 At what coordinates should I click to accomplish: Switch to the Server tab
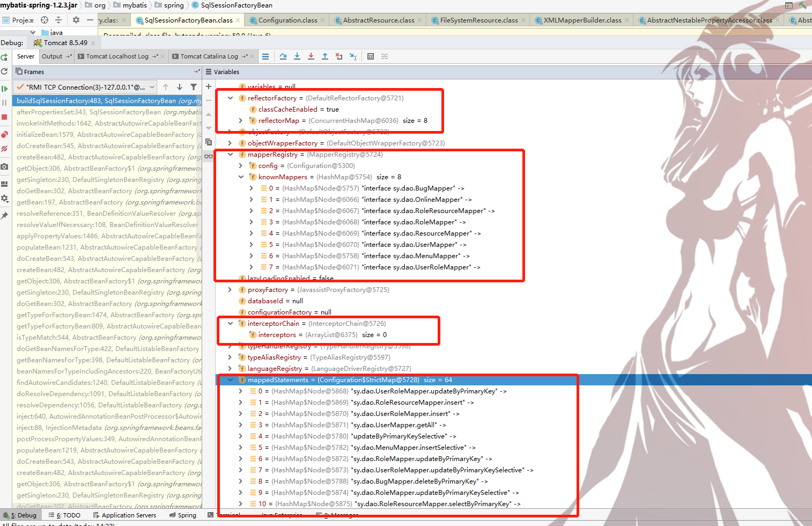click(x=25, y=56)
